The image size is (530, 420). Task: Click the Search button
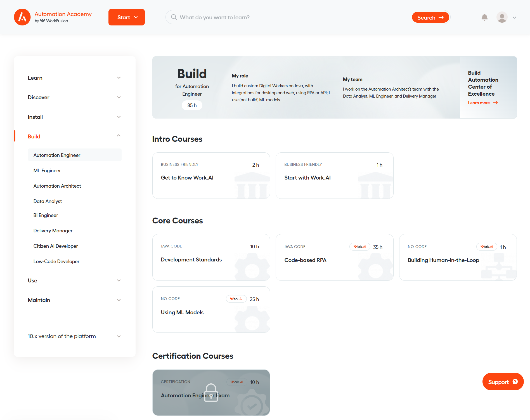(x=430, y=17)
